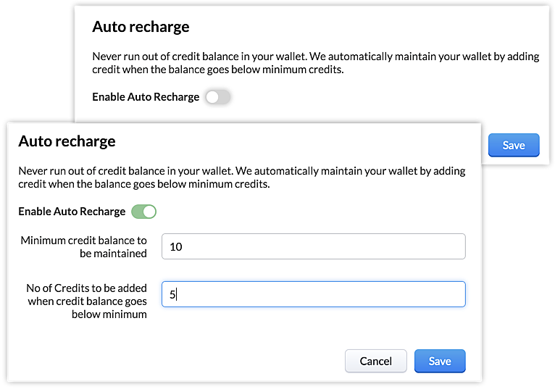Focus the Minimum credit balance input field

pyautogui.click(x=313, y=246)
